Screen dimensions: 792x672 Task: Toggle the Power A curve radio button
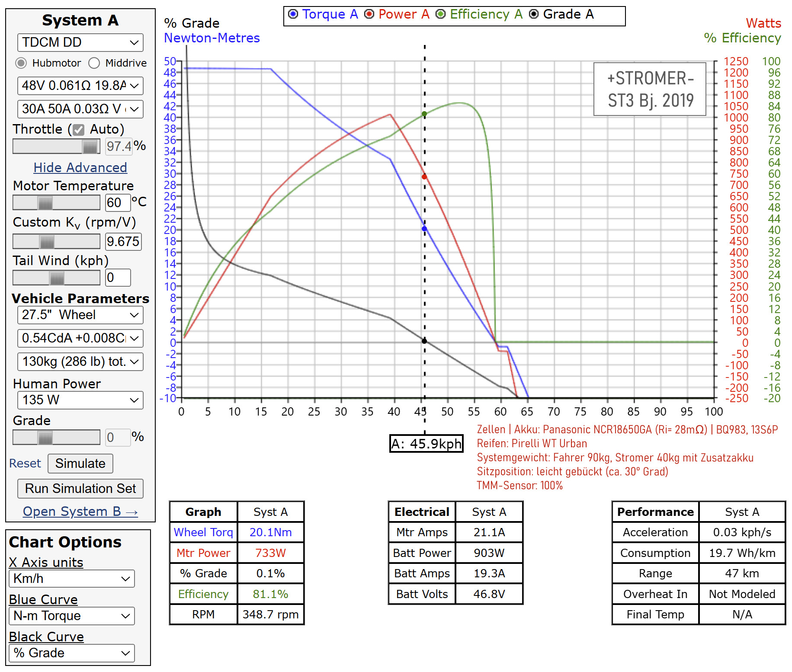pos(369,14)
